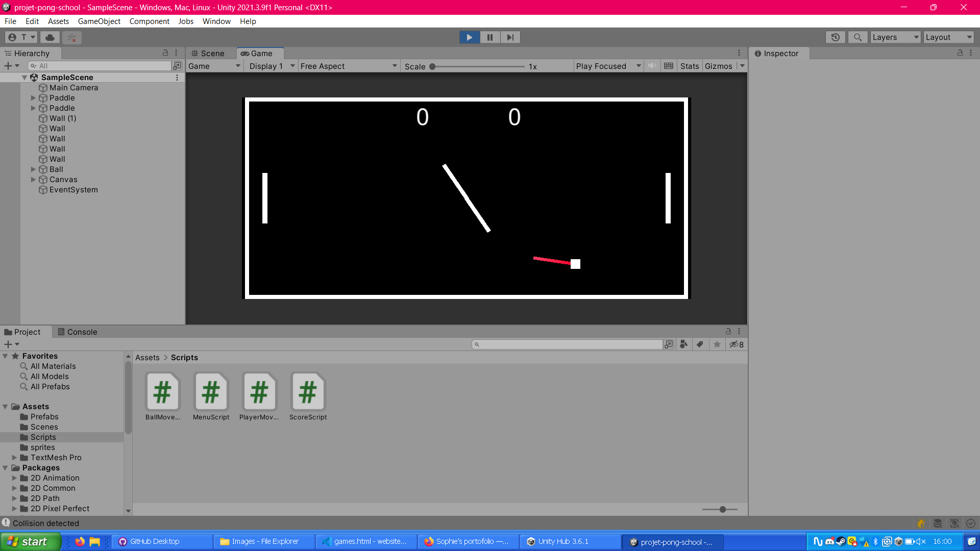Open the BallMovement script asset
The image size is (980, 551).
click(x=162, y=392)
